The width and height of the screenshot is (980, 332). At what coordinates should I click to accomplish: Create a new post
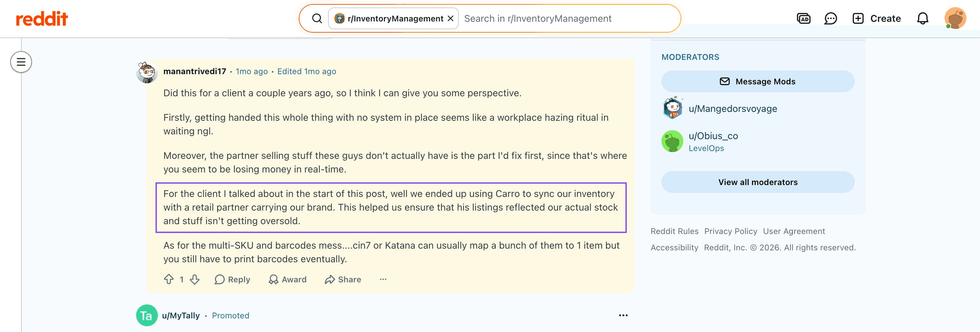pyautogui.click(x=877, y=18)
